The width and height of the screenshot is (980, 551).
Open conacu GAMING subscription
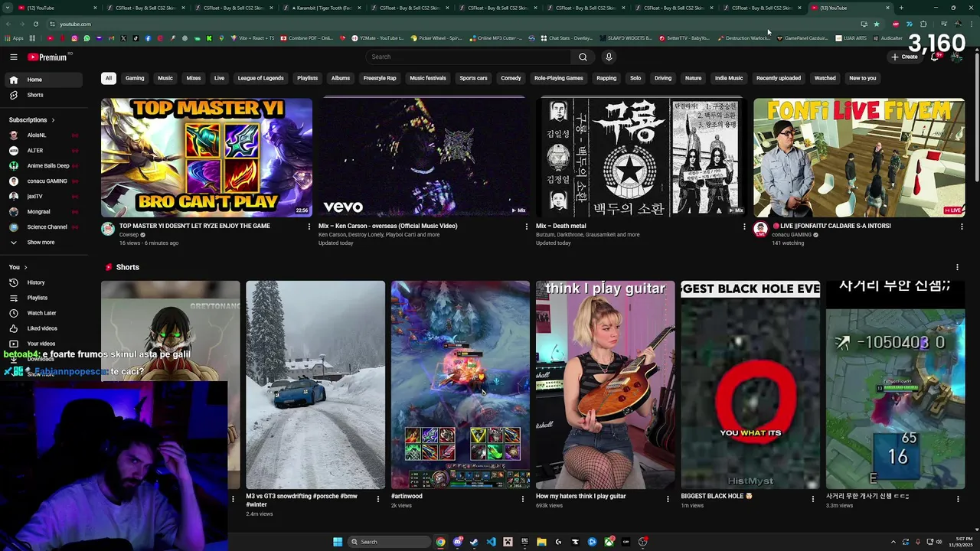point(42,181)
